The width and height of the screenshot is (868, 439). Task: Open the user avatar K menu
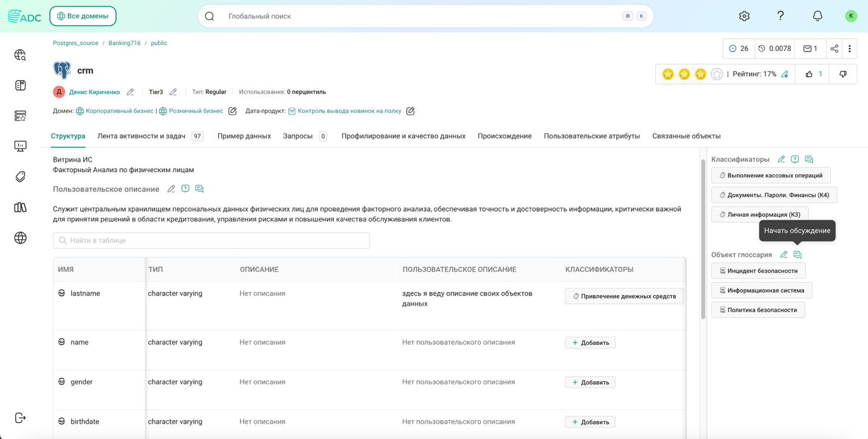tap(851, 16)
